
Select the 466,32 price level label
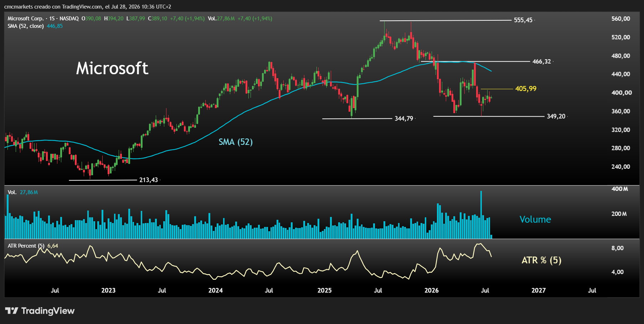[542, 61]
